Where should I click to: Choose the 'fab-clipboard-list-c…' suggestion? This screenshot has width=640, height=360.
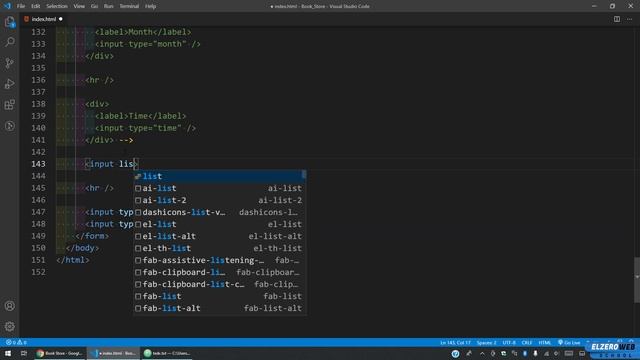(220, 284)
